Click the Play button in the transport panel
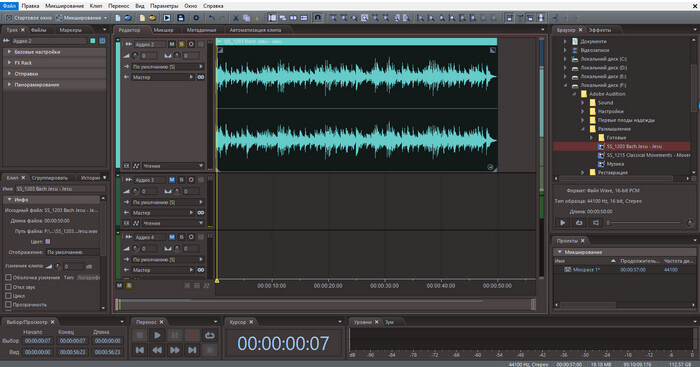The image size is (700, 367). (157, 335)
